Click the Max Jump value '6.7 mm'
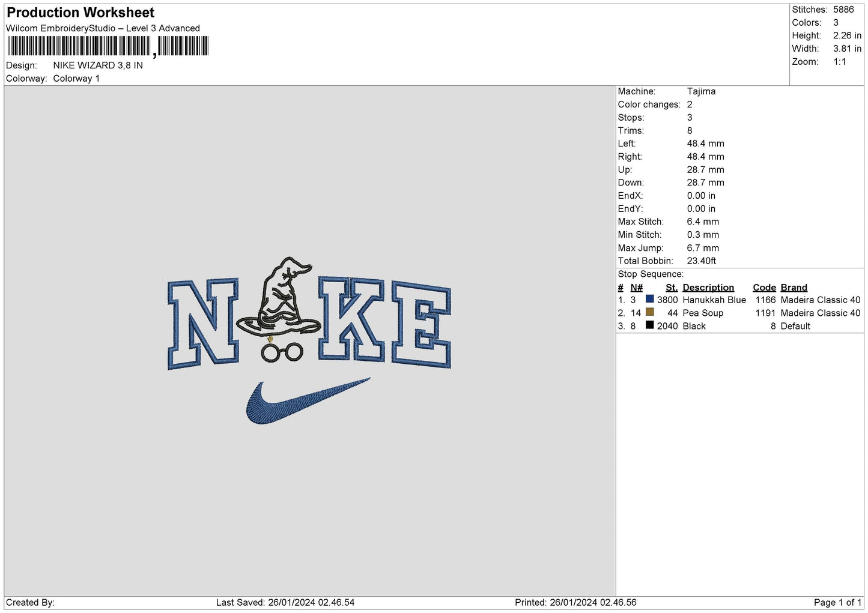Image resolution: width=868 pixels, height=613 pixels. coord(703,248)
